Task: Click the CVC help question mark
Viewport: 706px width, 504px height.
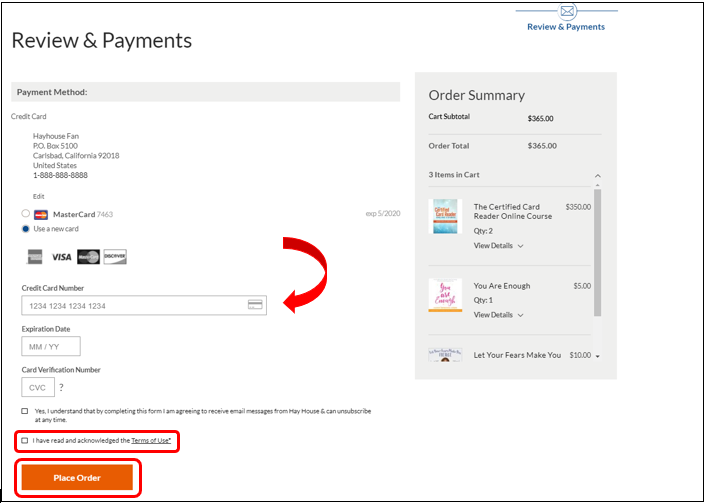Action: click(x=61, y=387)
